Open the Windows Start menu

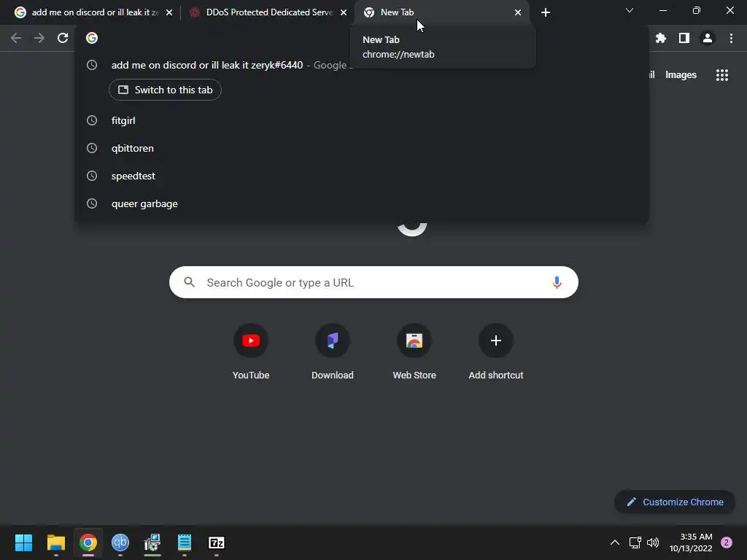[x=23, y=542]
